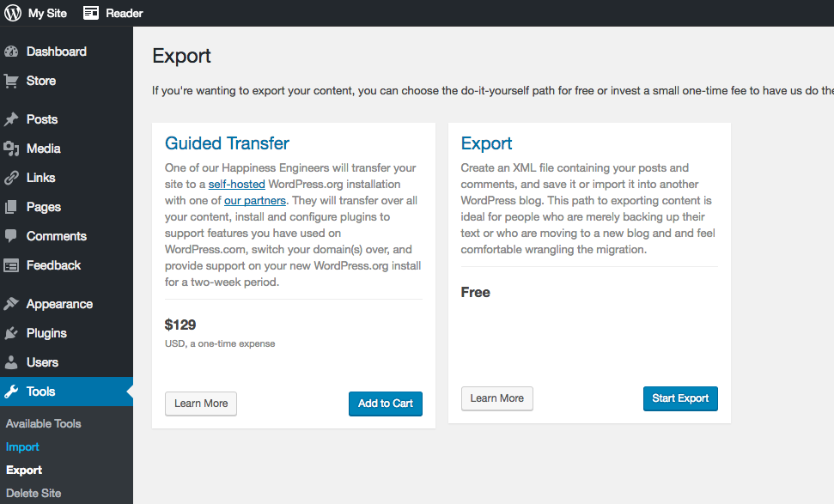
Task: Follow the self-hosted link
Action: point(237,184)
